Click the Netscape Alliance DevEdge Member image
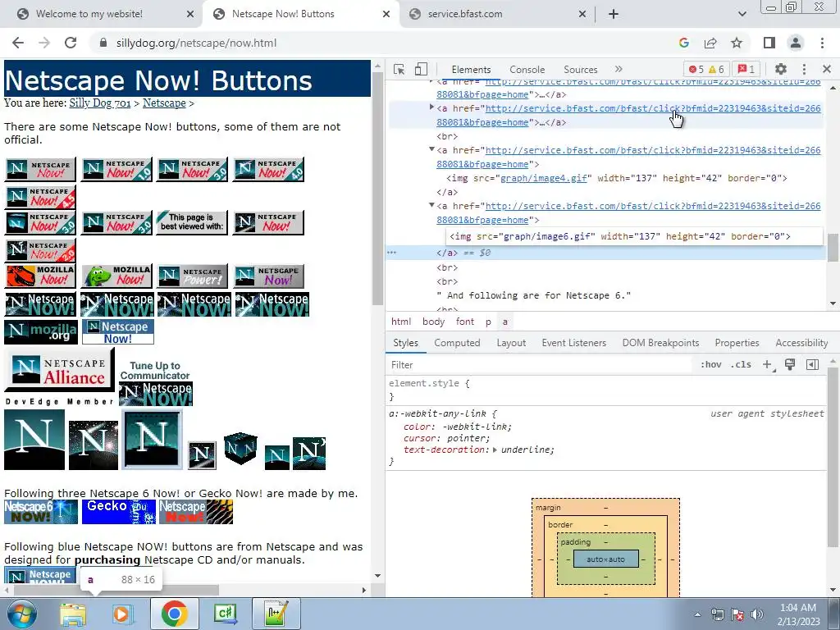 pyautogui.click(x=59, y=377)
